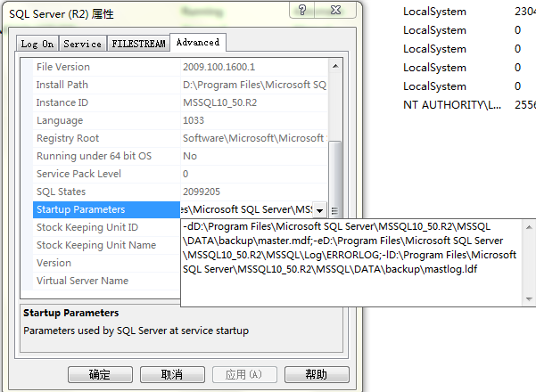Click the value MSSQL10_50.R2
The width and height of the screenshot is (536, 392).
219,102
